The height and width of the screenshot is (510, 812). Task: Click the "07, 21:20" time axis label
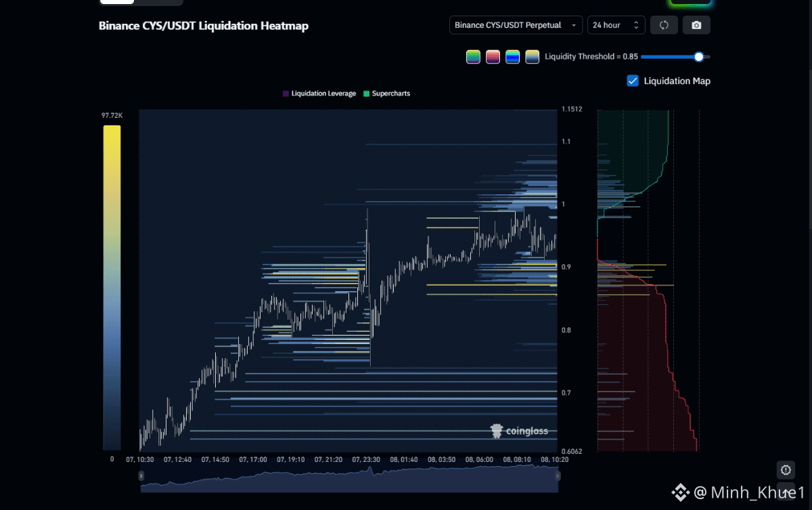point(329,459)
